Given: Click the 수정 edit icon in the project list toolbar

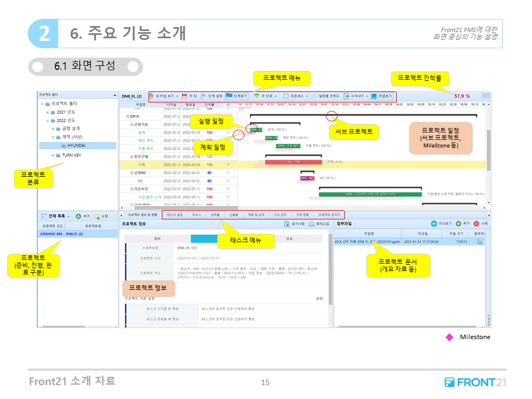Looking at the screenshot, I should [x=96, y=216].
